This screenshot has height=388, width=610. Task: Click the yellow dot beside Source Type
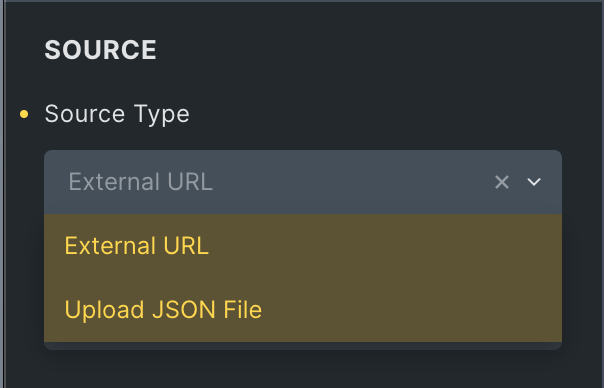point(24,114)
